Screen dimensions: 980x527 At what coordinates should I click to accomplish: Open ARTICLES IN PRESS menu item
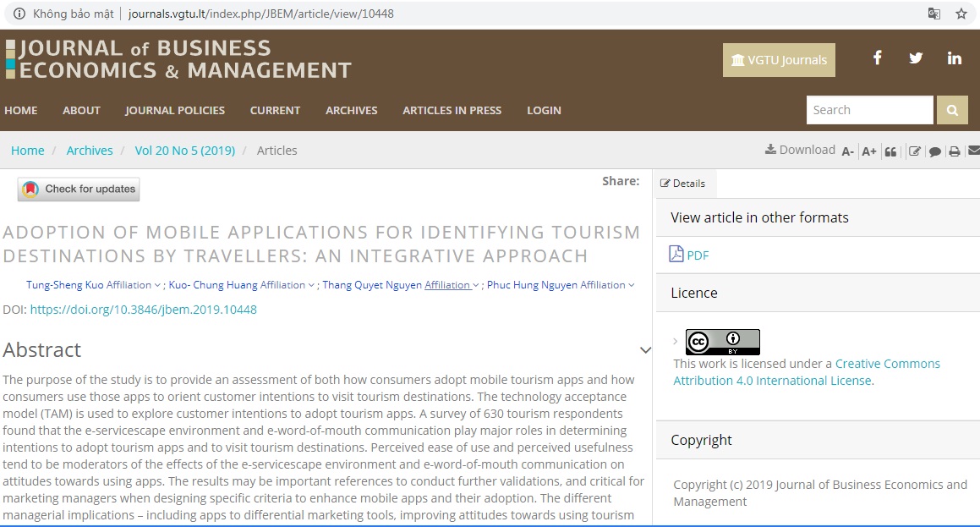pos(452,110)
